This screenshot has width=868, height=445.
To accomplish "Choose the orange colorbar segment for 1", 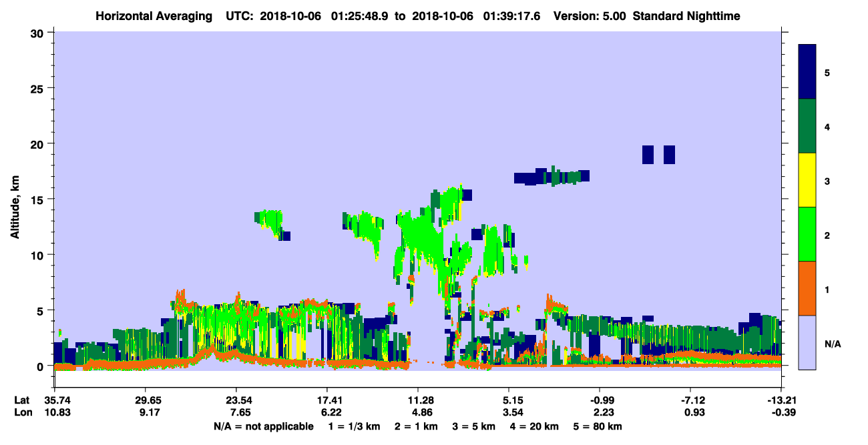I will pyautogui.click(x=807, y=288).
